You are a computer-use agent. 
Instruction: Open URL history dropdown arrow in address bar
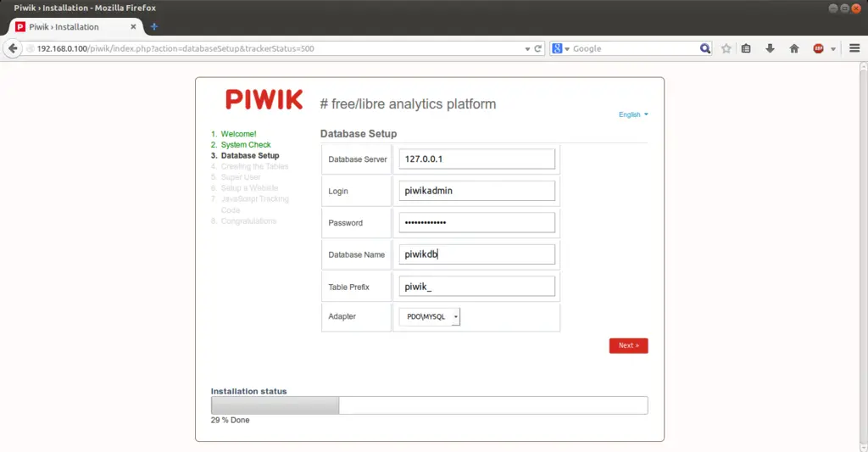point(527,48)
